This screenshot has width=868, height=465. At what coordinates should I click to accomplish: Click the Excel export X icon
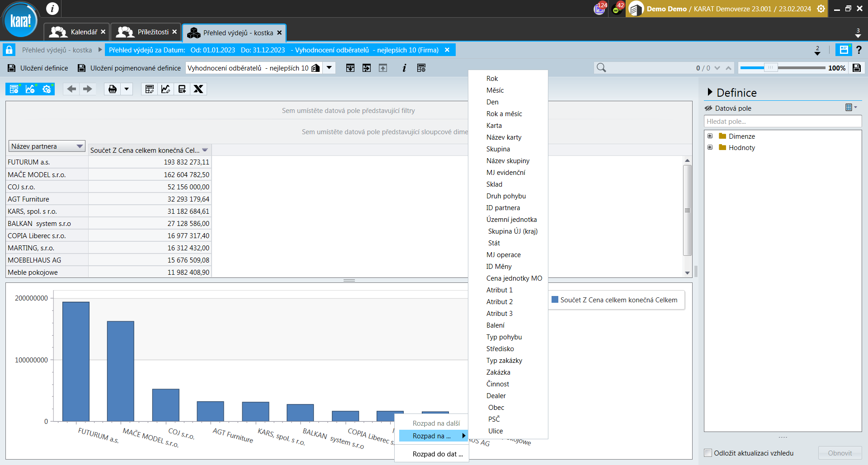pos(198,89)
